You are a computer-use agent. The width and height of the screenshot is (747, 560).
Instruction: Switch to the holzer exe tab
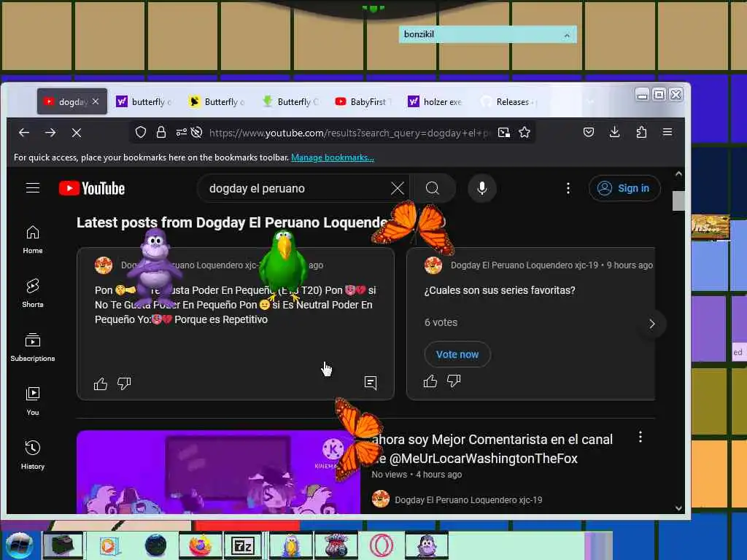[x=436, y=101]
